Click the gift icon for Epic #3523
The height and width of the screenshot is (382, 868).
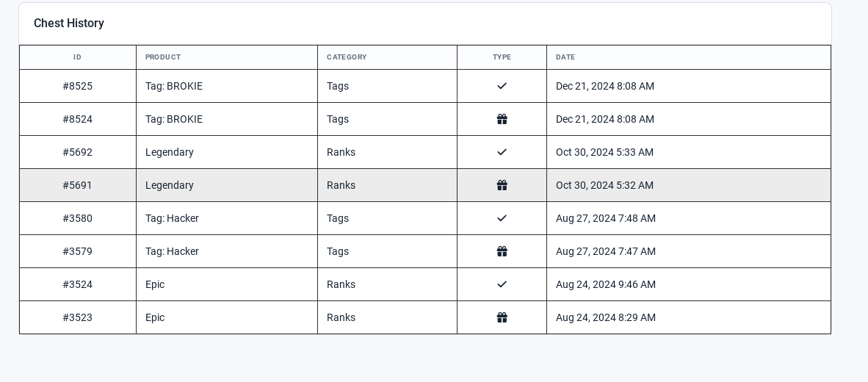[x=502, y=317]
